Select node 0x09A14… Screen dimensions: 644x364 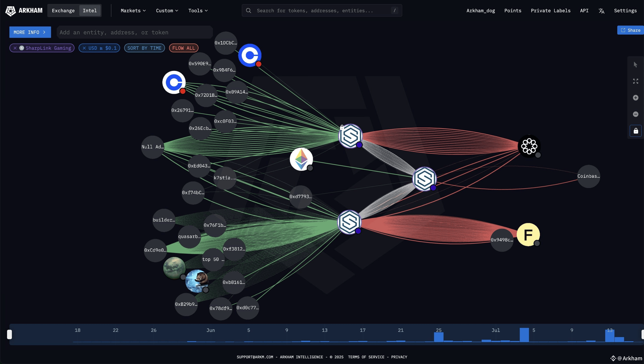pos(237,92)
